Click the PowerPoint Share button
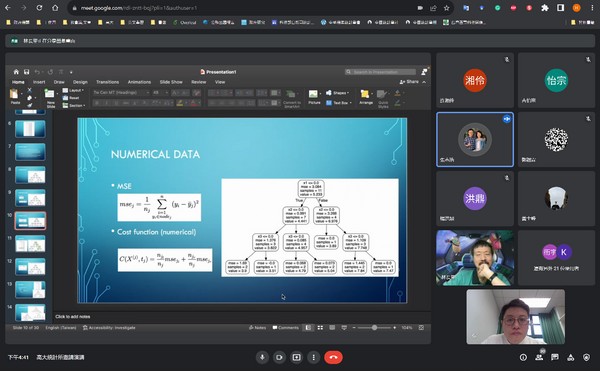The height and width of the screenshot is (371, 600). click(409, 81)
